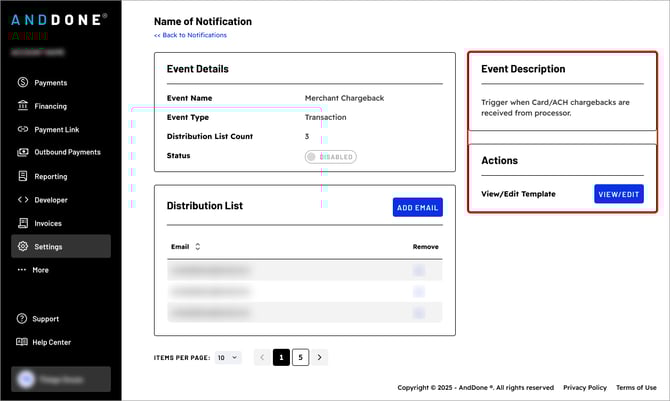Click the Outbound Payments cash icon
Image resolution: width=670 pixels, height=401 pixels.
(23, 152)
